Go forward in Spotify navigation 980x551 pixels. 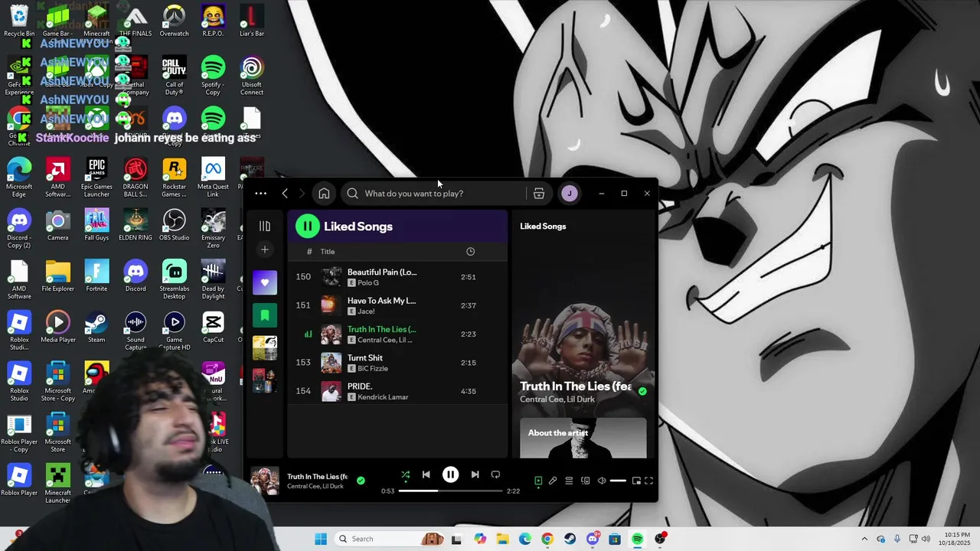coord(302,194)
